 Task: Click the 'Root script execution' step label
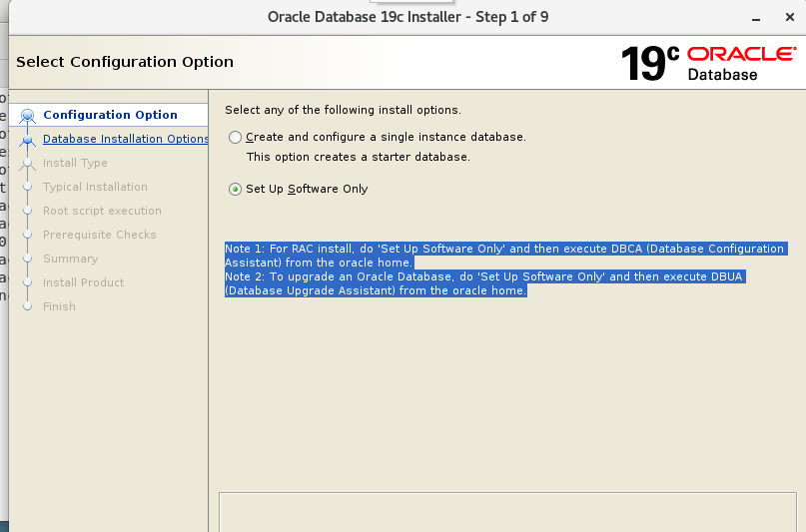click(102, 211)
